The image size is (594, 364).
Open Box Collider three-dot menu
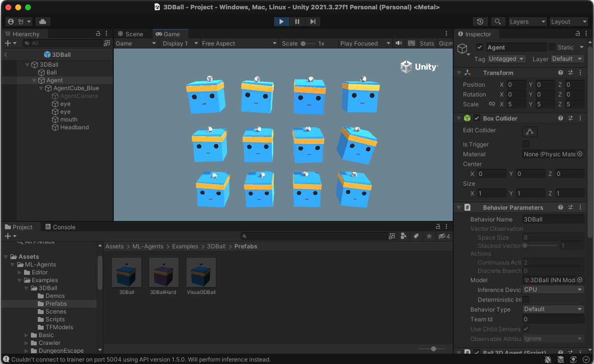580,118
